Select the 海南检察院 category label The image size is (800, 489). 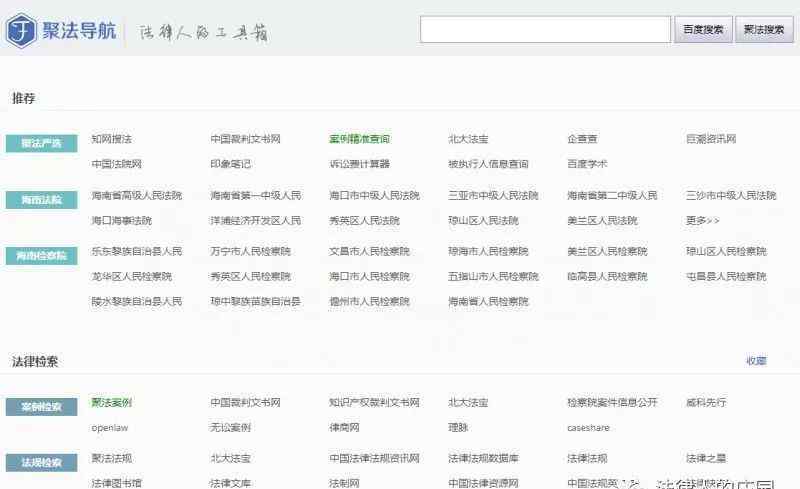tap(41, 256)
